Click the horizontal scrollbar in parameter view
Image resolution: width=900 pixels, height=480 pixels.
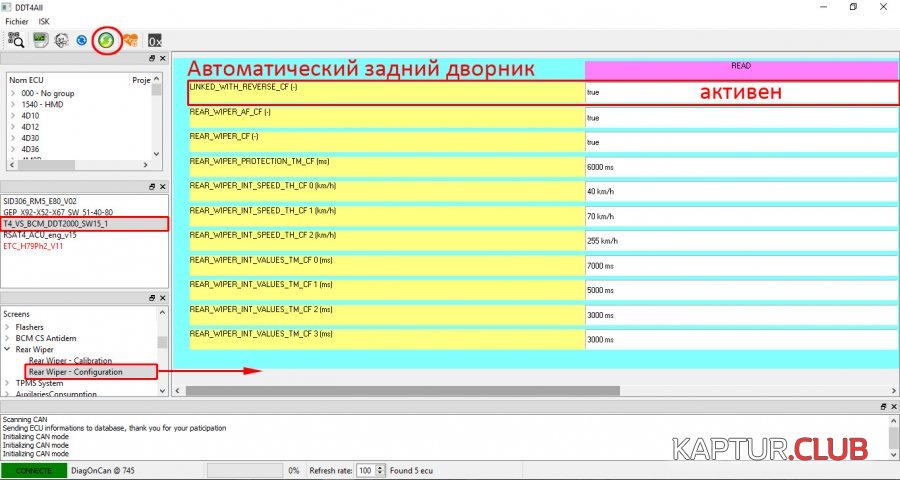tap(402, 391)
